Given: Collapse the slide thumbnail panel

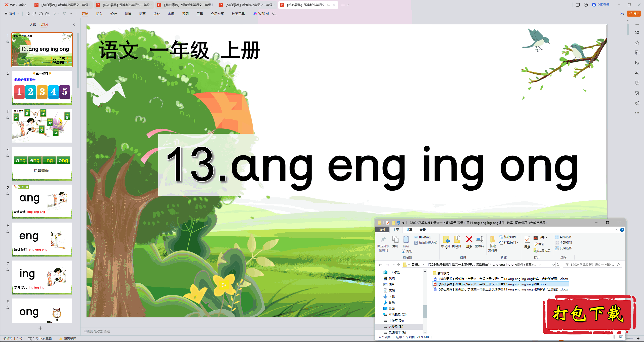Looking at the screenshot, I should 74,24.
